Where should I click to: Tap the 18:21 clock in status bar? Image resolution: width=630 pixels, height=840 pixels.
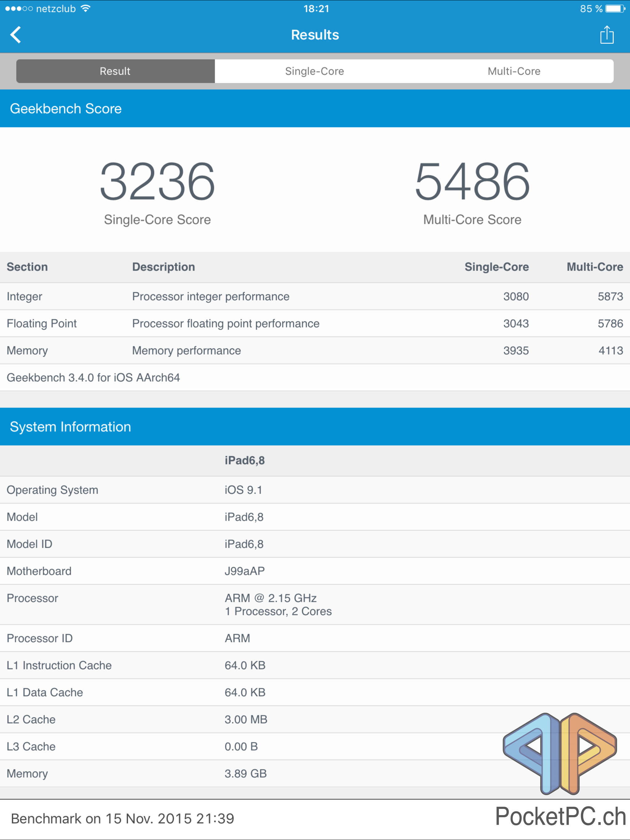tap(316, 8)
